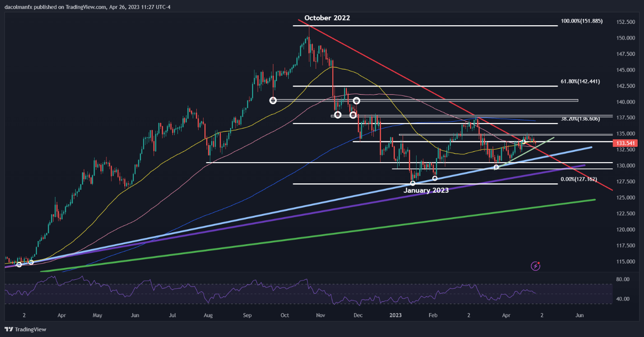Click the 'Feb' label on time axis
Screen dimensions: 644x337
(x=433, y=315)
